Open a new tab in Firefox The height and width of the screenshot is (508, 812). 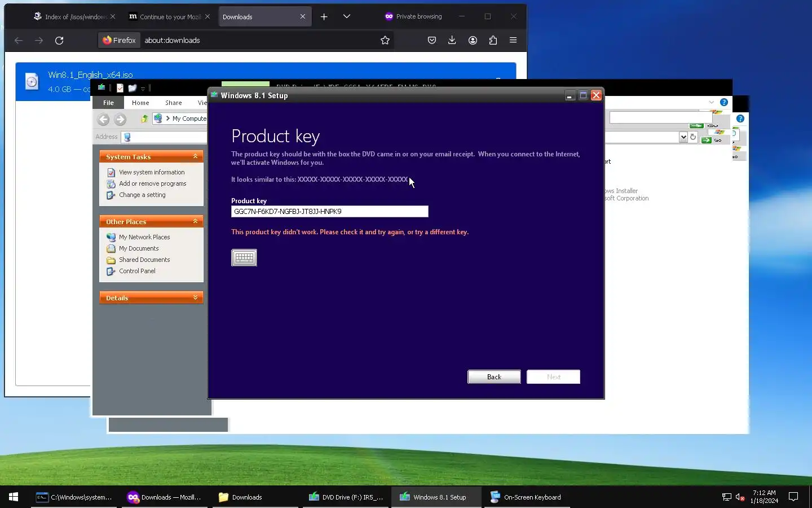pyautogui.click(x=324, y=17)
